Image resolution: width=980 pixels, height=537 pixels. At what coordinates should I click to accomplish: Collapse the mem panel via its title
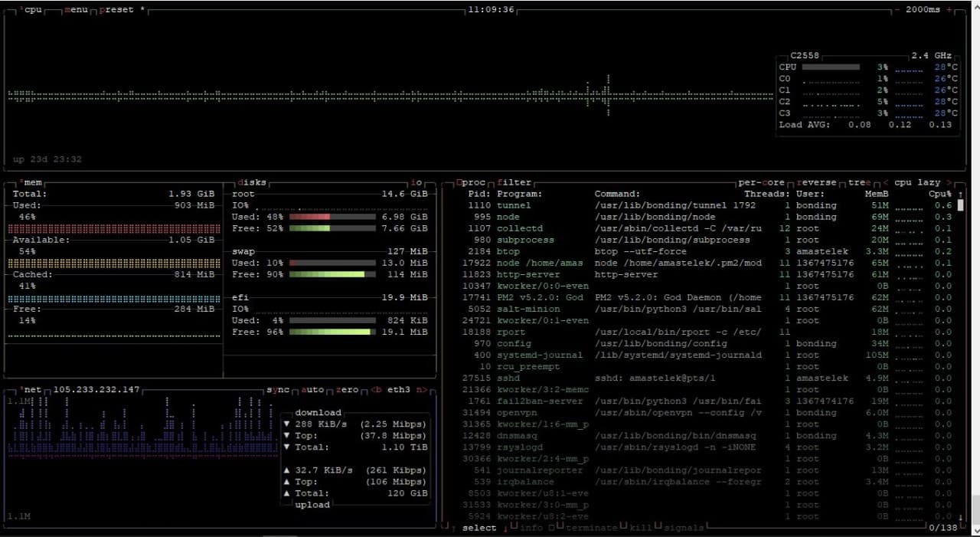[x=34, y=182]
